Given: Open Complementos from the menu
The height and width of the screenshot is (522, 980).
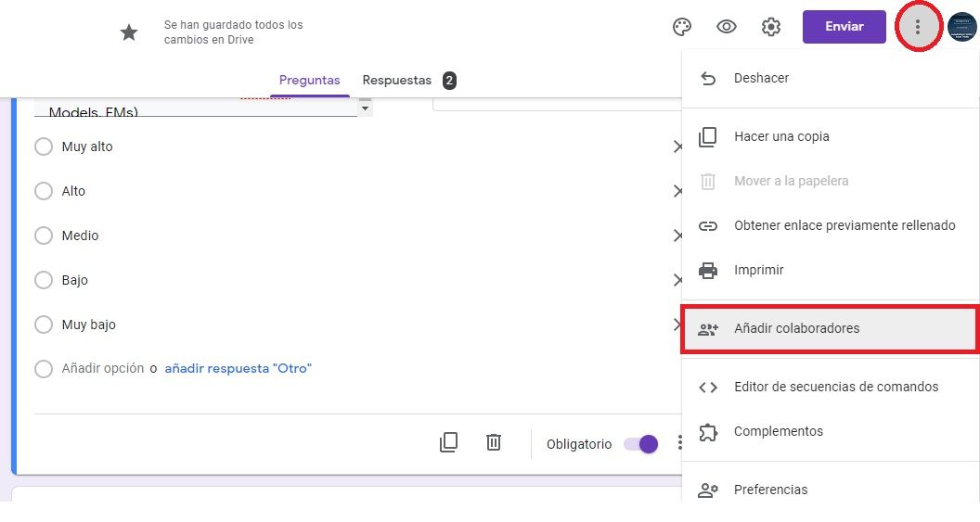Looking at the screenshot, I should pos(830,431).
